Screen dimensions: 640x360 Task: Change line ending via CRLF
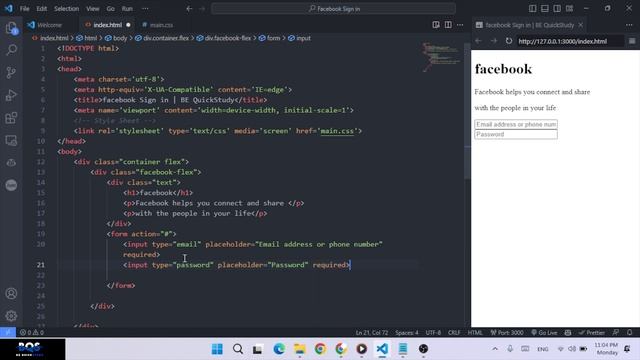[454, 332]
